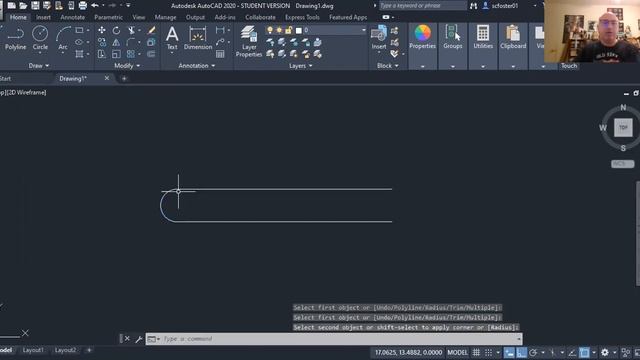Image resolution: width=640 pixels, height=360 pixels.
Task: Open the Clipboard panel
Action: click(513, 38)
